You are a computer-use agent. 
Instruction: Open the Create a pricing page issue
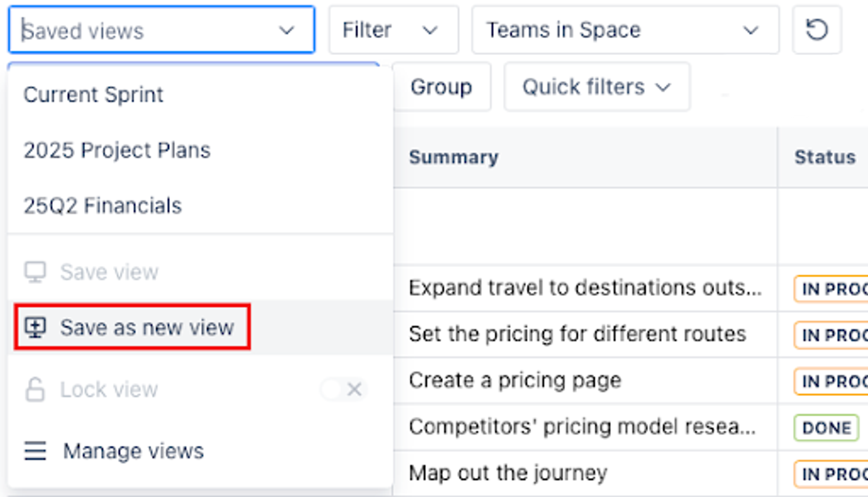(515, 381)
